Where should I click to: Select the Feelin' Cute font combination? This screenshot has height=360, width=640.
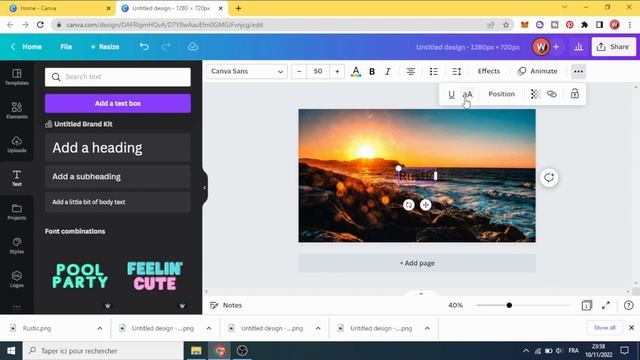click(155, 276)
